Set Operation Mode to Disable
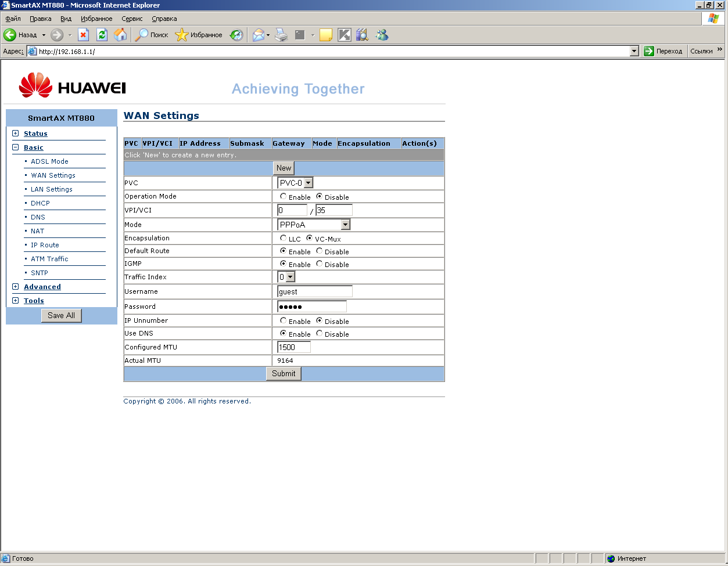728x566 pixels. pos(319,197)
